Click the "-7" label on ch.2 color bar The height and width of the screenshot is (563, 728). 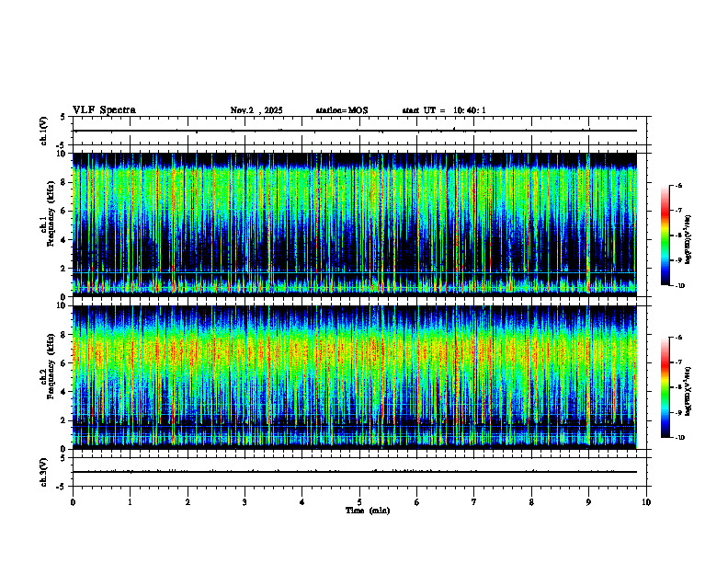click(x=678, y=362)
